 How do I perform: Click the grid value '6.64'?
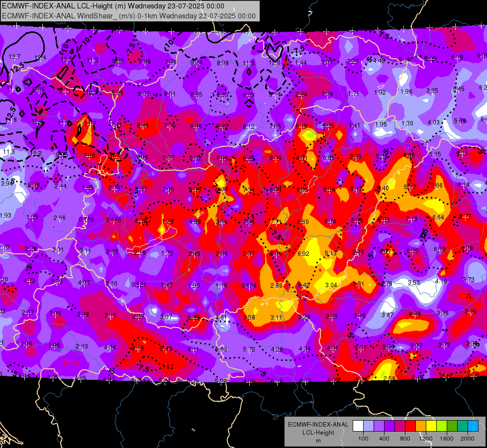(x=438, y=218)
